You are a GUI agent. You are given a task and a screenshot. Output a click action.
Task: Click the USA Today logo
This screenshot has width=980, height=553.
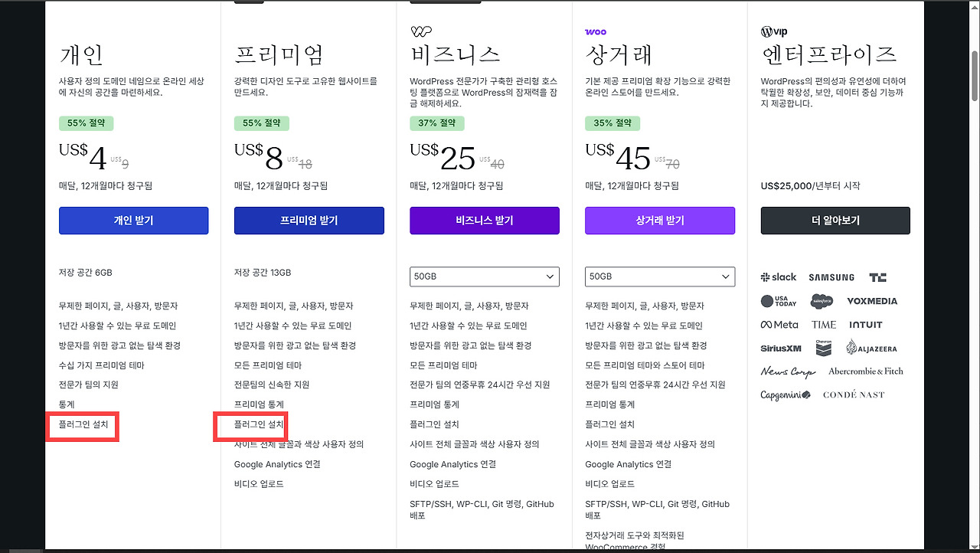click(778, 300)
